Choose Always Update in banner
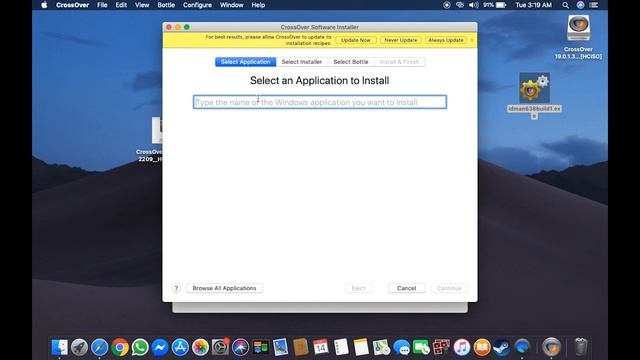The height and width of the screenshot is (360, 640). click(x=446, y=40)
